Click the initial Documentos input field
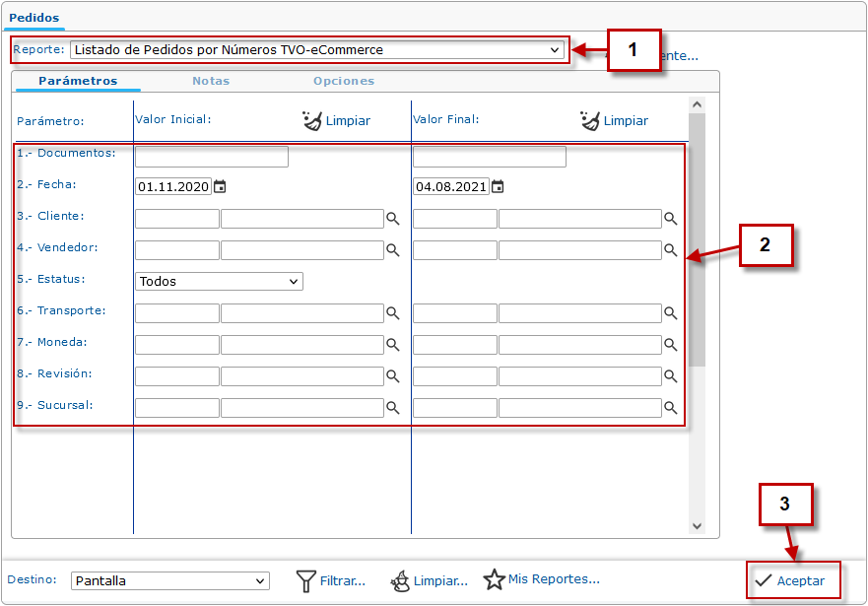The height and width of the screenshot is (606, 868). tap(211, 157)
